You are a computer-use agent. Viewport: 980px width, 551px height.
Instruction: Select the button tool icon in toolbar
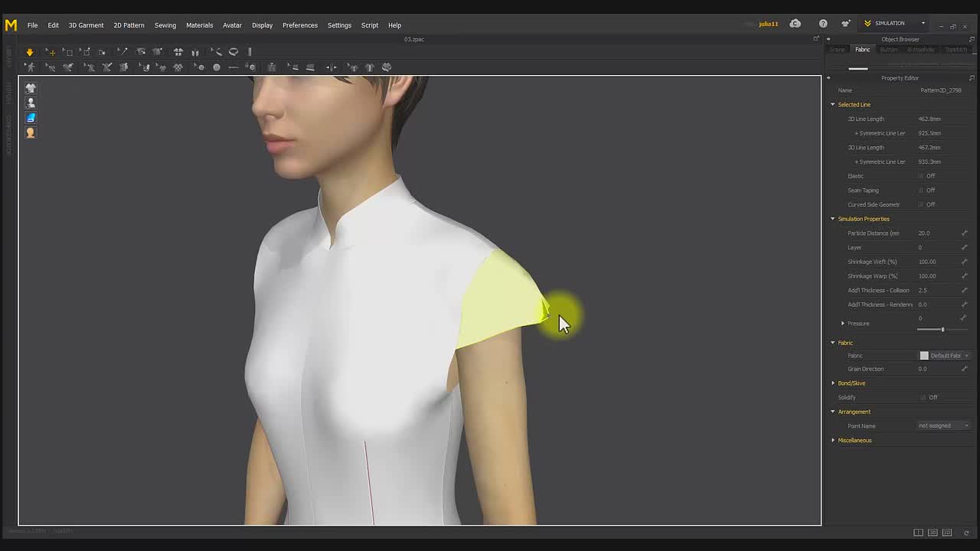tap(217, 67)
